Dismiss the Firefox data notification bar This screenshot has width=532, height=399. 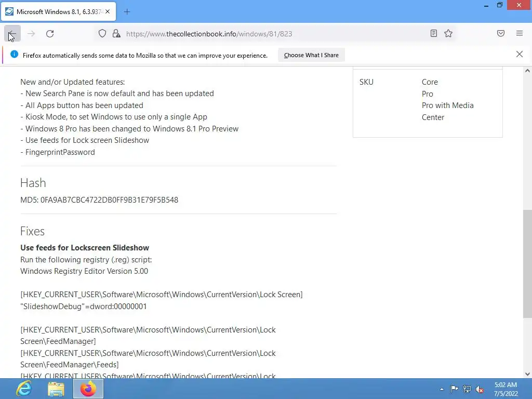click(x=519, y=54)
